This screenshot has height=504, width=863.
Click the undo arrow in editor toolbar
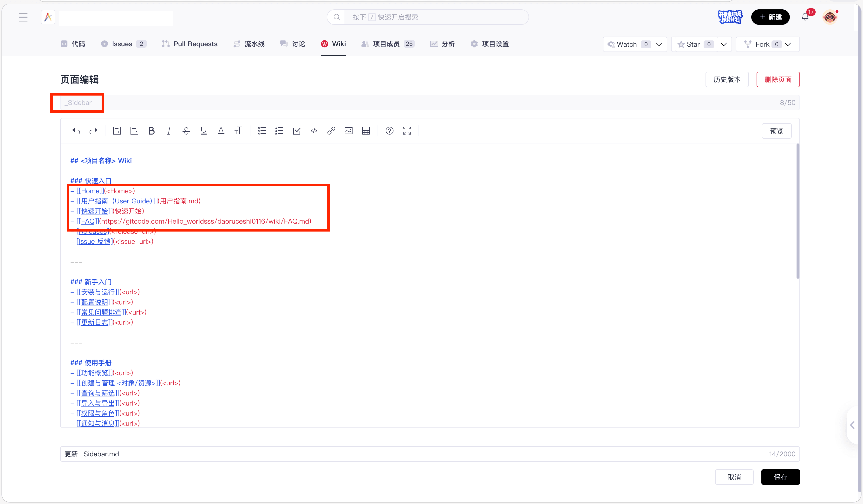pyautogui.click(x=76, y=131)
